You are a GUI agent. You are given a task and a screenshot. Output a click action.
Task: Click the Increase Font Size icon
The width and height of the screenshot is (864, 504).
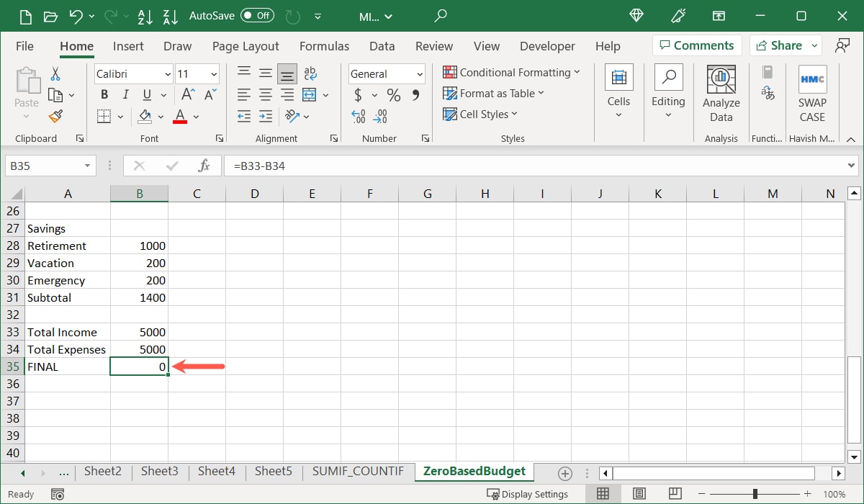click(187, 95)
